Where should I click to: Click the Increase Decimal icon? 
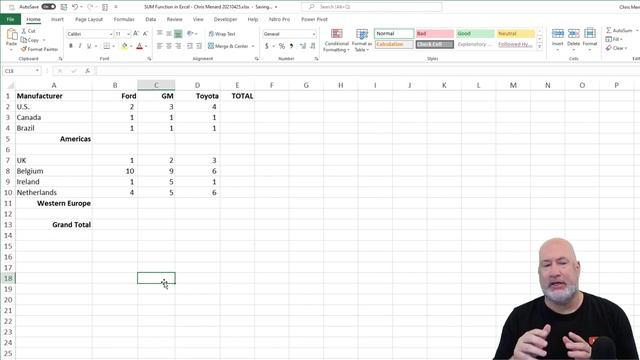(303, 46)
